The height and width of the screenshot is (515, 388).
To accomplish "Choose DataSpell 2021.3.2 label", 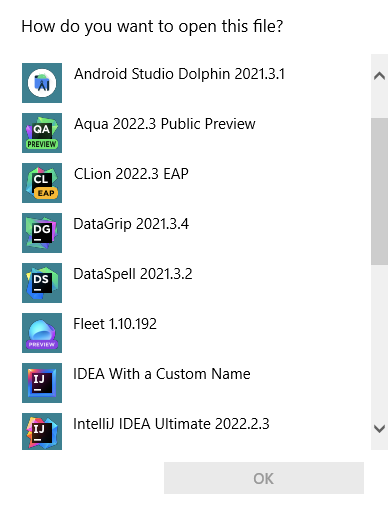I will 133,274.
